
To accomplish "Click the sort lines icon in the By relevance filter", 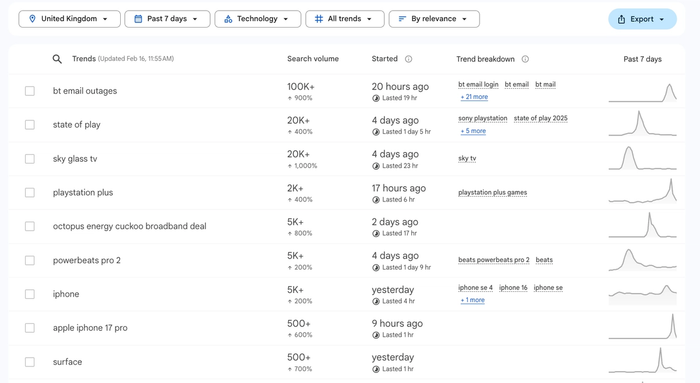I will (402, 19).
